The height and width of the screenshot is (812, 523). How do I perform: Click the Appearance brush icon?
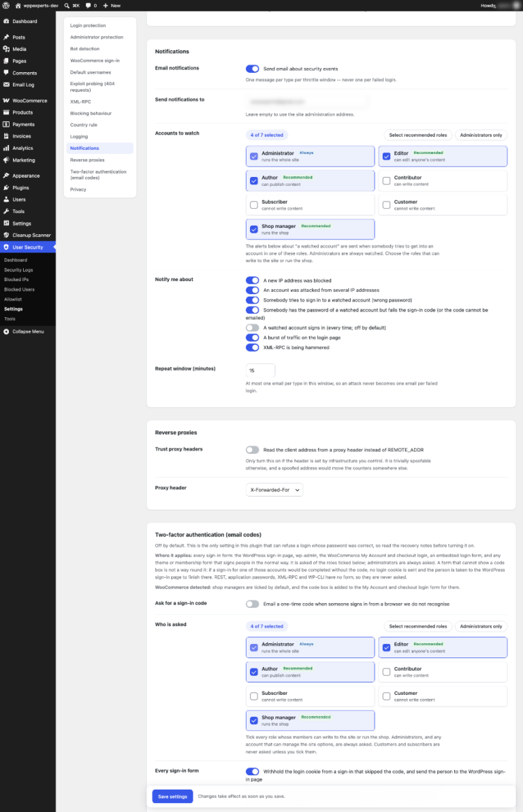point(6,176)
